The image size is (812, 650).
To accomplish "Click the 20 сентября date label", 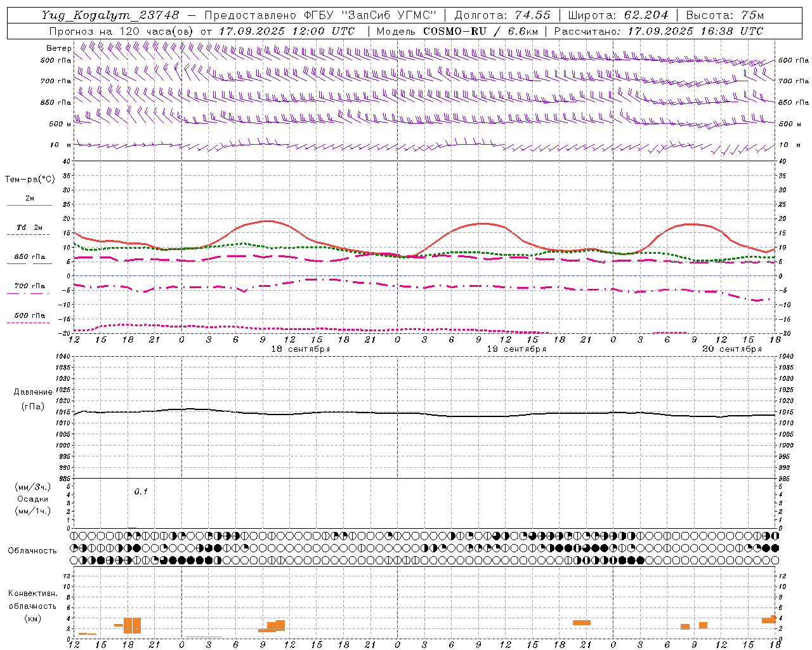I will 732,349.
